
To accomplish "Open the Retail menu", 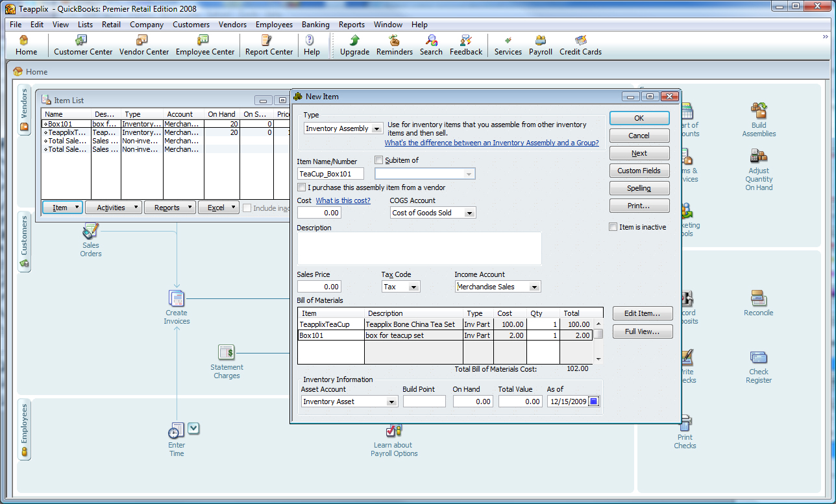I will (111, 25).
